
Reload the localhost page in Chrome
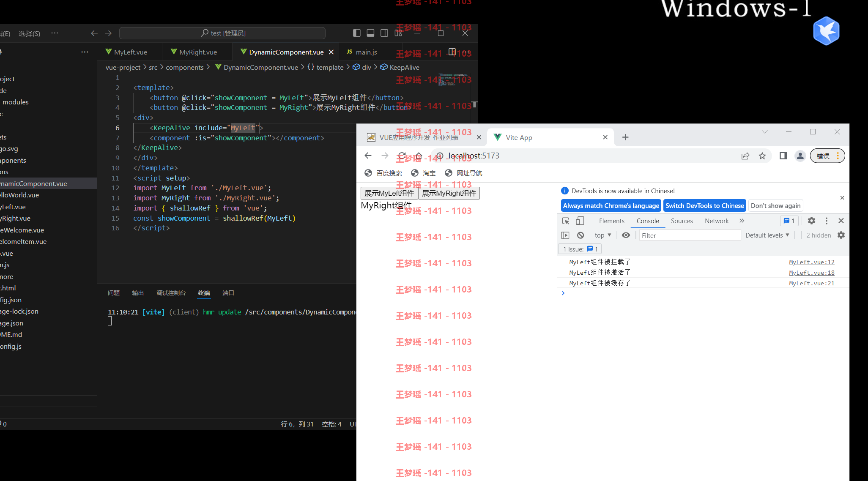point(402,156)
